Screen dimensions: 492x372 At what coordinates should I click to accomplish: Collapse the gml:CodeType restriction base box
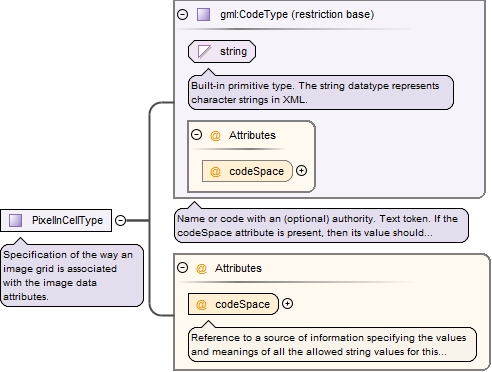pos(183,15)
